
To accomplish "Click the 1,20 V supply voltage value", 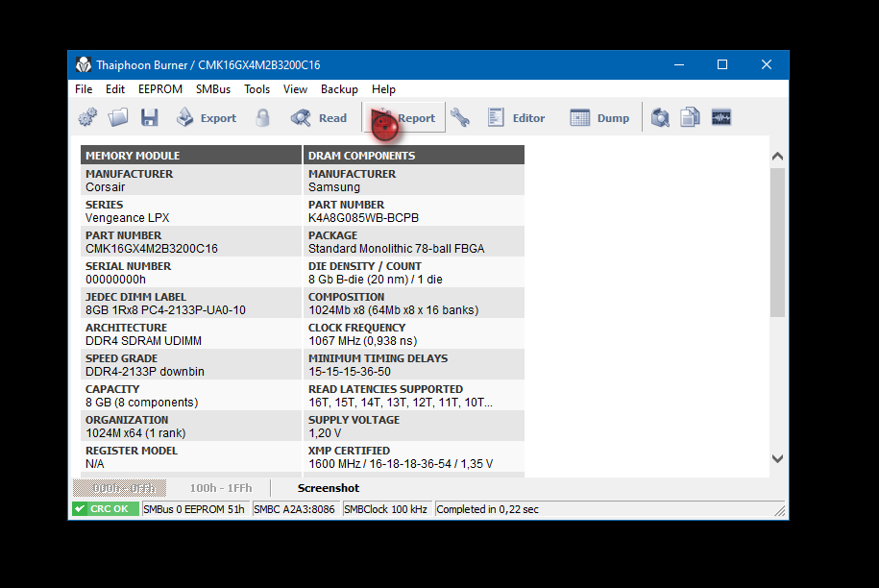I will tap(325, 434).
